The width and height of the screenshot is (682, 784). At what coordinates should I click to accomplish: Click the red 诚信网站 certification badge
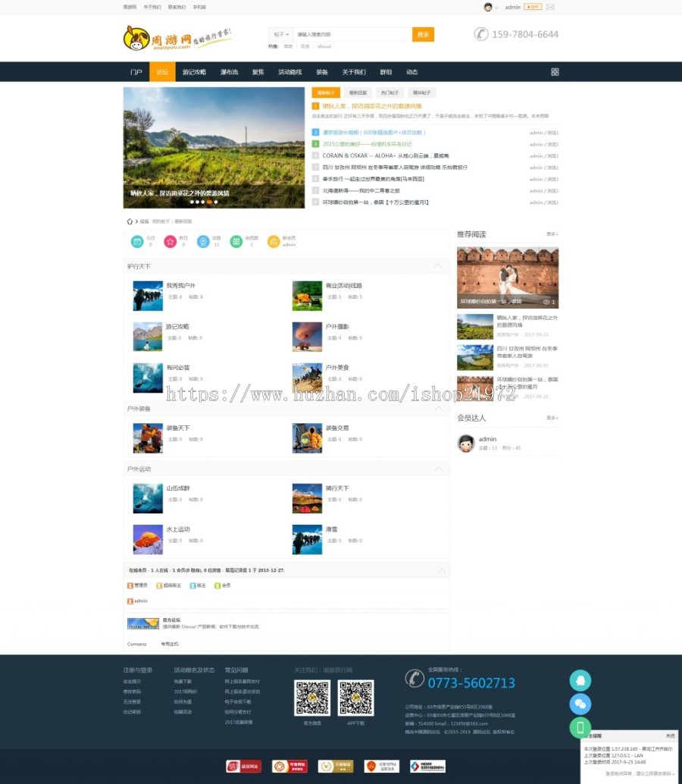243,766
